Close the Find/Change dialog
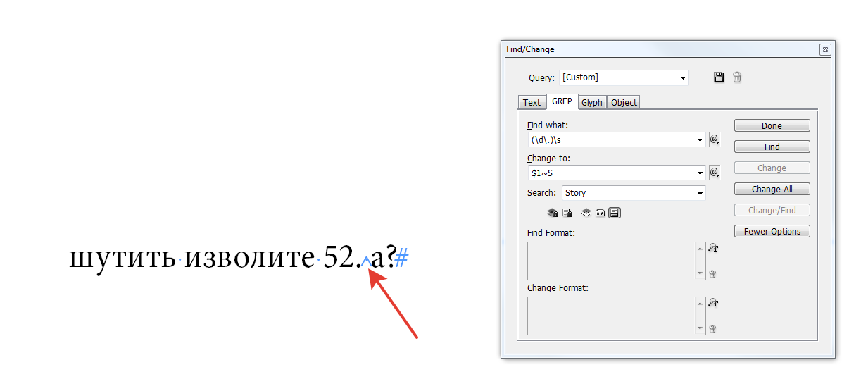This screenshot has width=868, height=391. point(824,49)
